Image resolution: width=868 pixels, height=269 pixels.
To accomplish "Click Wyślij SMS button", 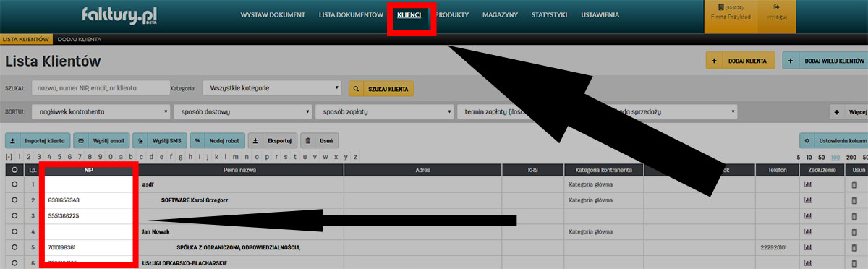I will (x=159, y=140).
